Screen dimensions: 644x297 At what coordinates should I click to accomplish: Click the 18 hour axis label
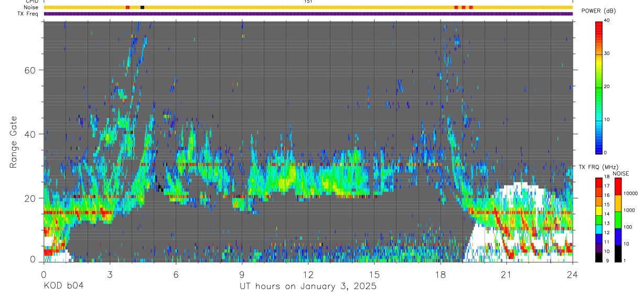[x=441, y=274]
